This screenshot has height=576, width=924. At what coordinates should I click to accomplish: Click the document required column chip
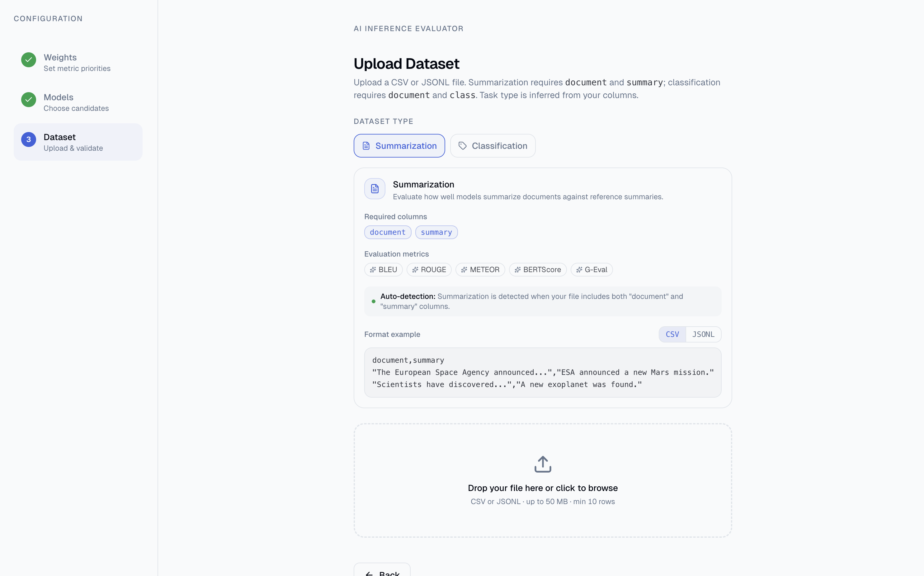point(388,232)
